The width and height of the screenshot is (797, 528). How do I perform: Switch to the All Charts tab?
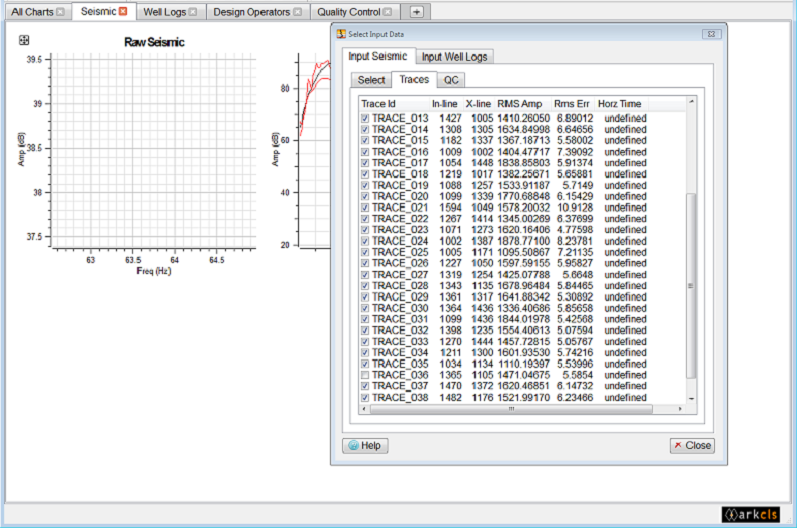pos(32,12)
